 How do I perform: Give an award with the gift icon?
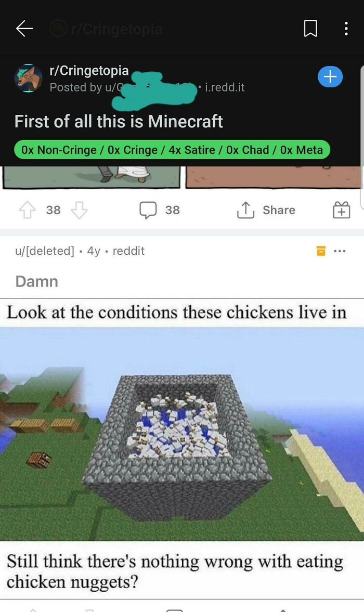(x=341, y=210)
